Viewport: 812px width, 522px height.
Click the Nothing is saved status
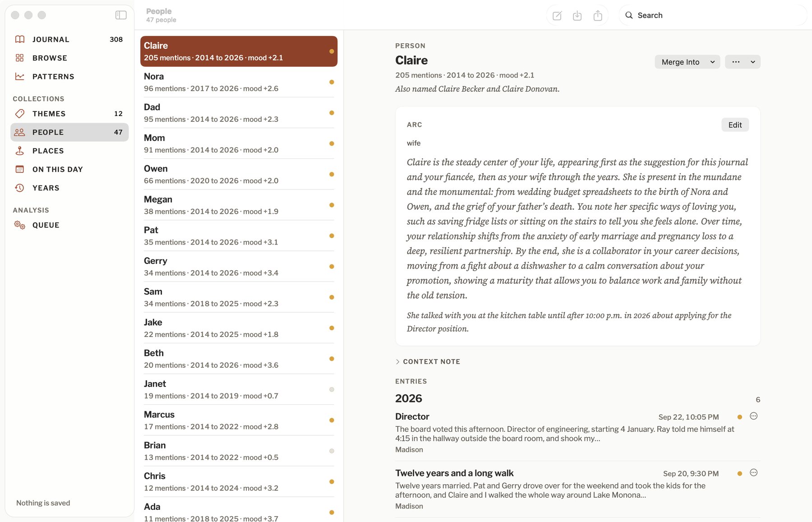(43, 503)
